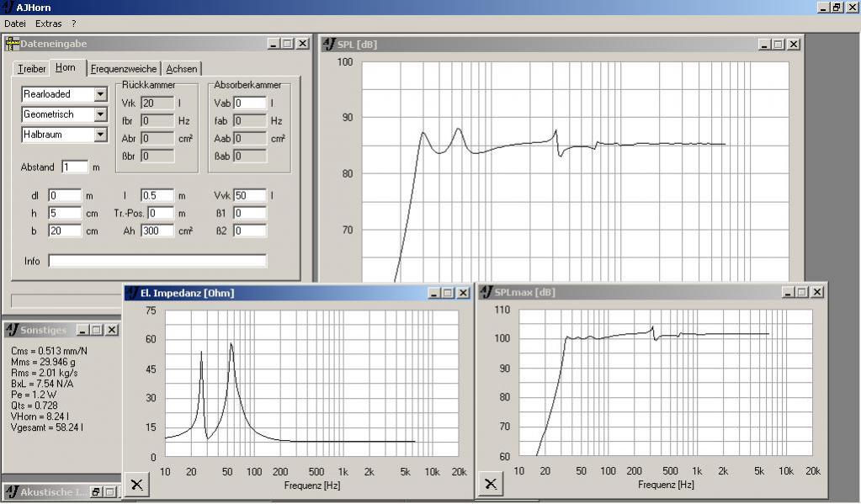
Task: Click the Dateneingabe window title icon
Action: (13, 44)
